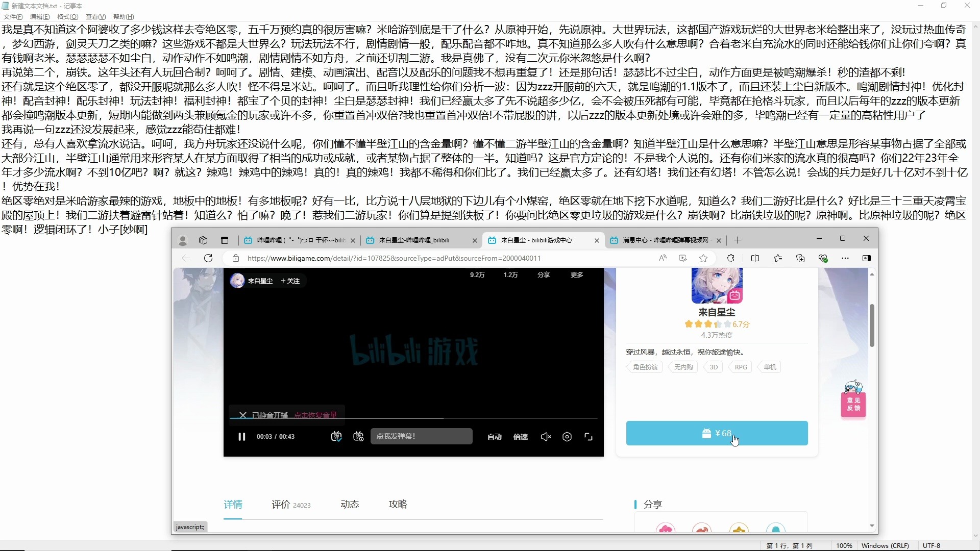The image size is (980, 551).
Task: Open the video player settings icon
Action: click(567, 437)
